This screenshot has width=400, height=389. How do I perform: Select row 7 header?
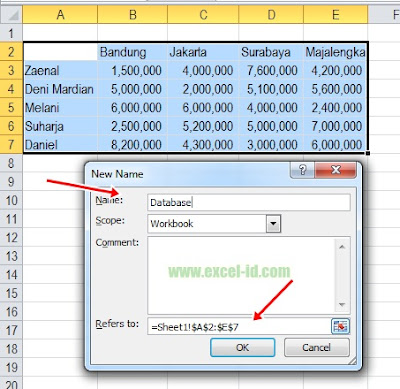[11, 144]
